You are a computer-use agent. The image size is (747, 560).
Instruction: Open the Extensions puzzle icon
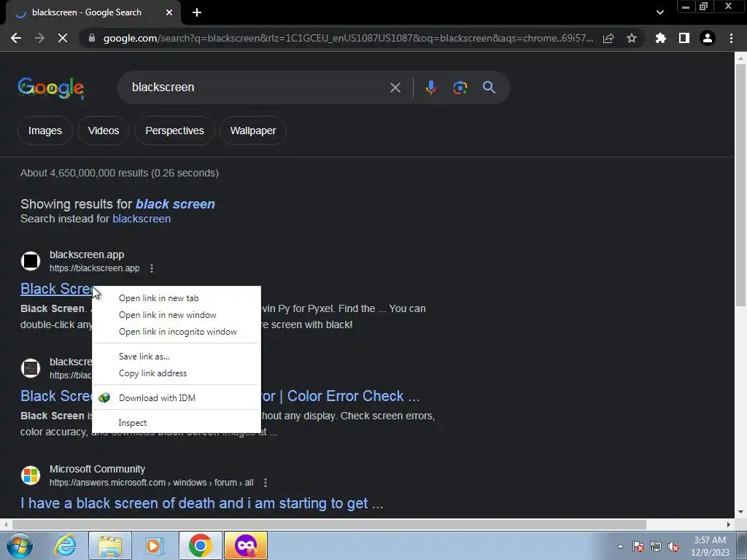coord(660,38)
